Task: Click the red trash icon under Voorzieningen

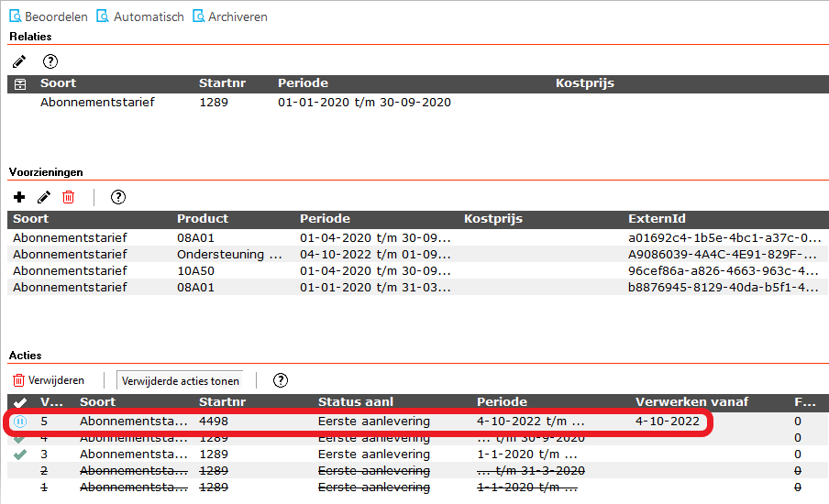Action: tap(68, 197)
